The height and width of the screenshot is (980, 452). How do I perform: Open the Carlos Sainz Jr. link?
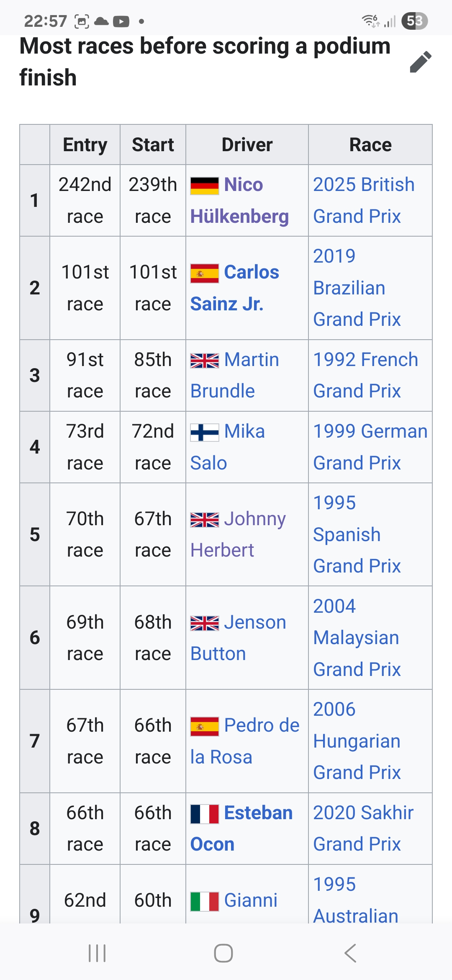pos(235,288)
